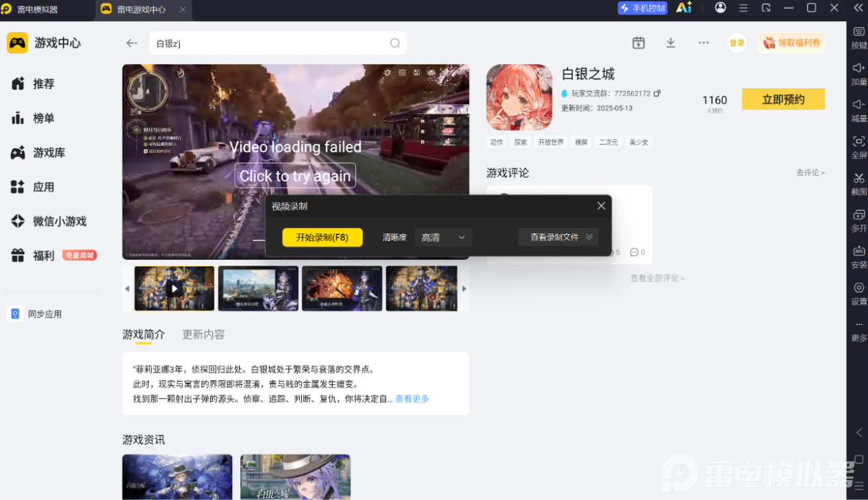Switch to 游戏简介 tab
This screenshot has height=500, width=868.
click(144, 334)
